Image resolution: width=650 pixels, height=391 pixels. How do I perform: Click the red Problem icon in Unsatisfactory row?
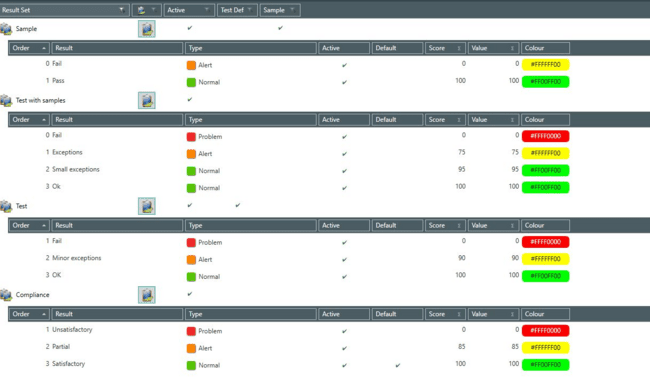point(191,331)
